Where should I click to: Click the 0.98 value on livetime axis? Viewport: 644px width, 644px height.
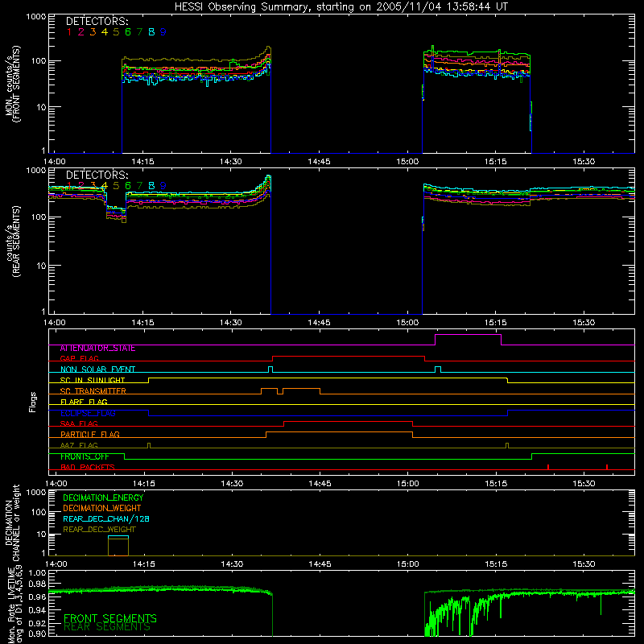click(36, 584)
